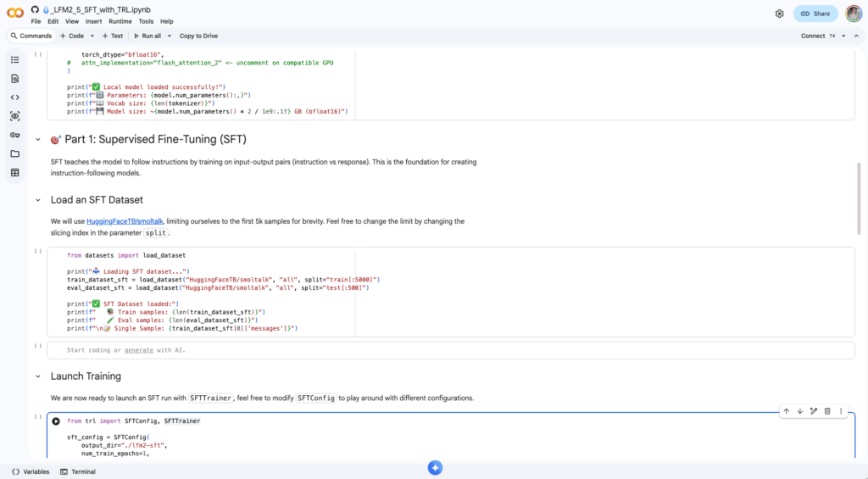Collapse the Launch Training section
This screenshot has height=479, width=868.
(37, 376)
